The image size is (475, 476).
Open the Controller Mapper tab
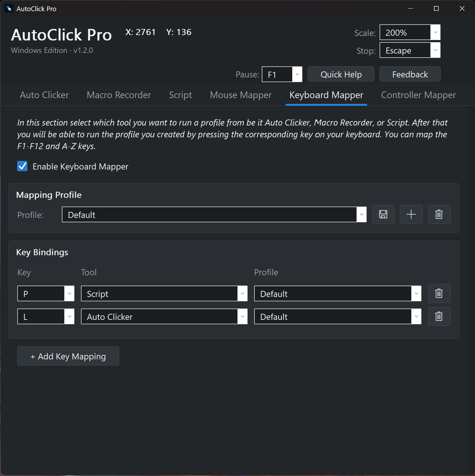(x=418, y=95)
